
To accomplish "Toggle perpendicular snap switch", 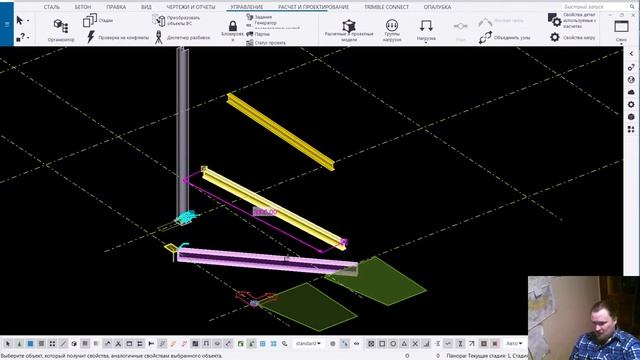I will pos(426,344).
